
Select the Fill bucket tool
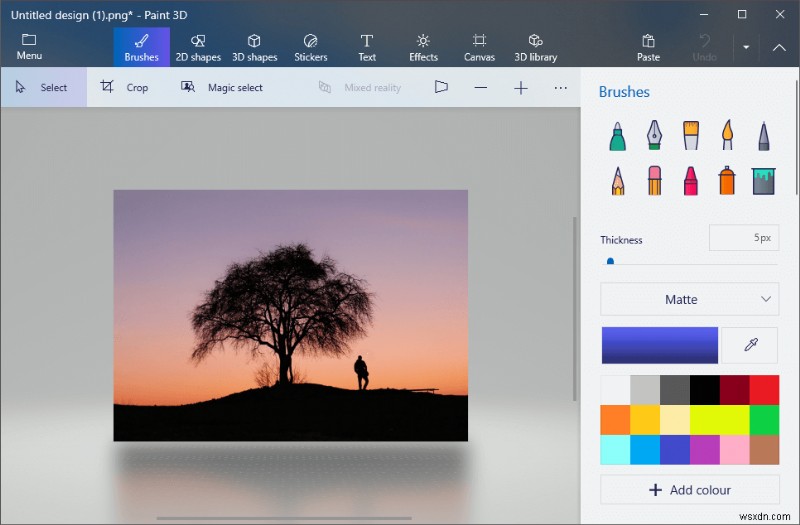click(763, 181)
